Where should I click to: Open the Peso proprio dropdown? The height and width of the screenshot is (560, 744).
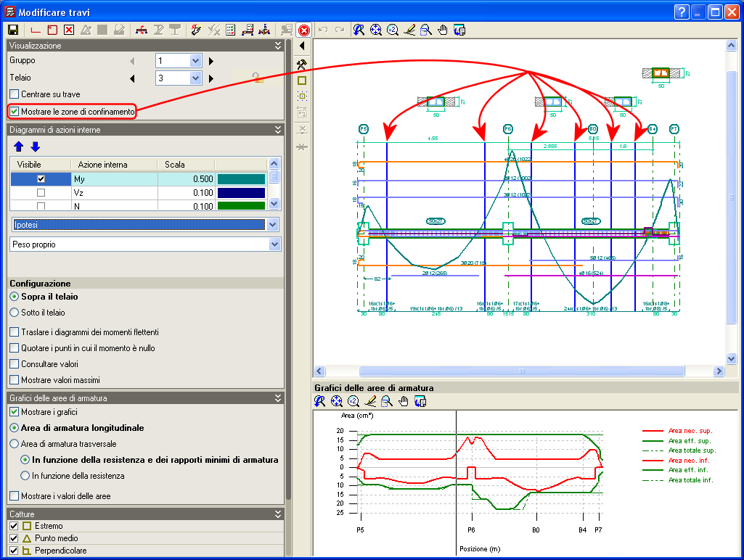pyautogui.click(x=274, y=244)
